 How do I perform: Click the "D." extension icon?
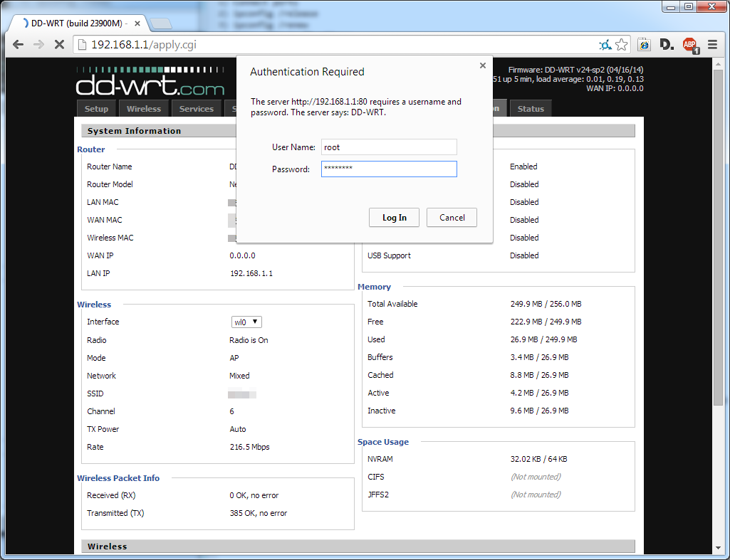[x=667, y=44]
